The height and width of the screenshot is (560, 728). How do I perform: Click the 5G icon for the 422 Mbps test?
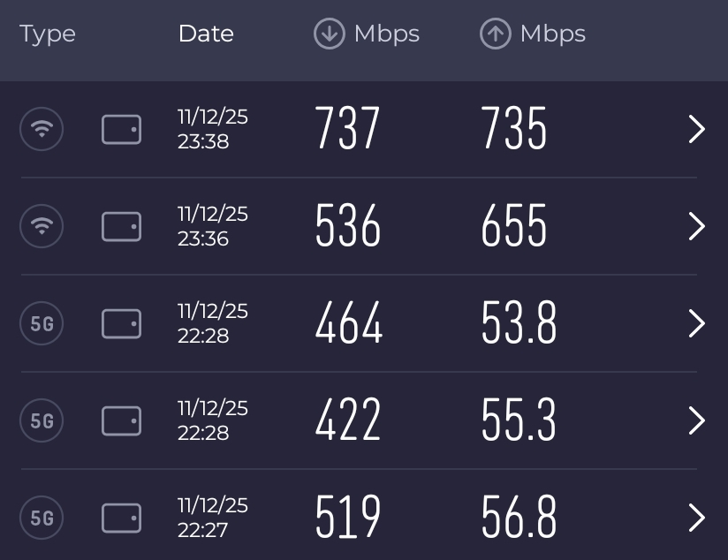click(42, 421)
